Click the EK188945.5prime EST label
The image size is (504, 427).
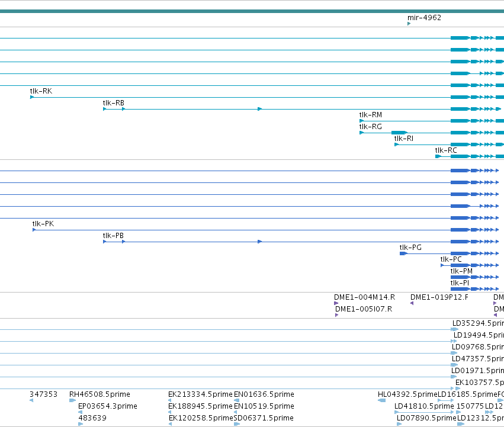200,406
